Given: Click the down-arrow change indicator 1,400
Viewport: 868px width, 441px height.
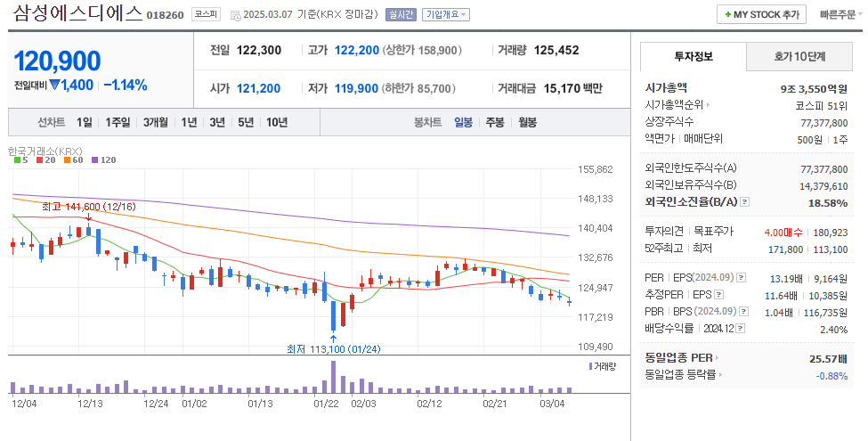Looking at the screenshot, I should click(71, 86).
